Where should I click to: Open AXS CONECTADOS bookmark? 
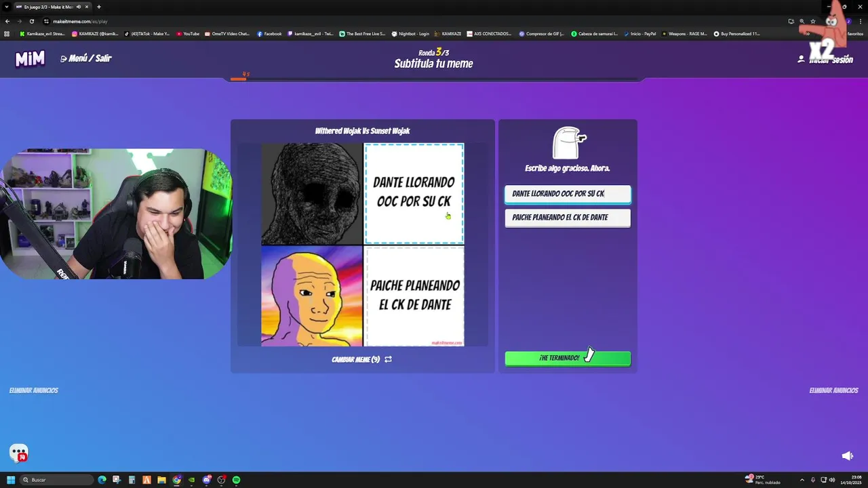(489, 34)
